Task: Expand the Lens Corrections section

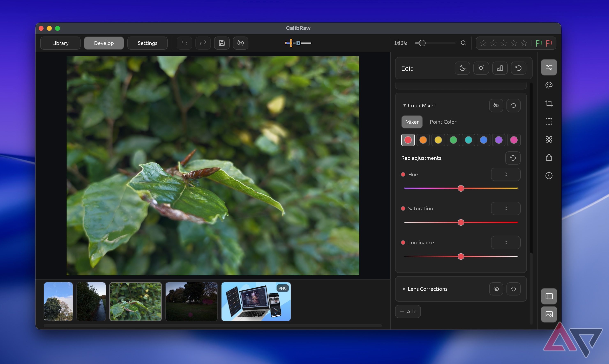Action: [x=404, y=289]
